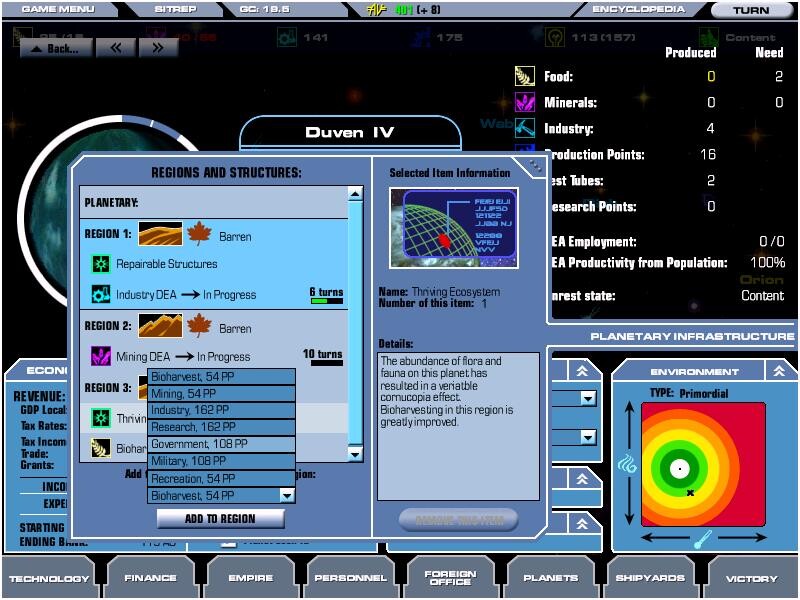Open the Technology tab

[48, 578]
